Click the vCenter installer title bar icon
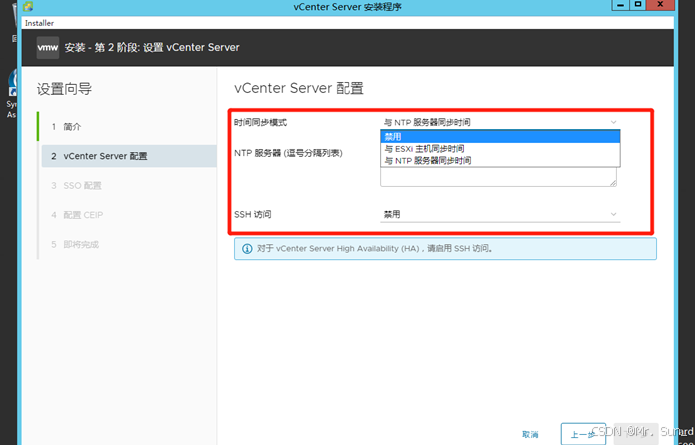The height and width of the screenshot is (445, 695). tap(28, 6)
